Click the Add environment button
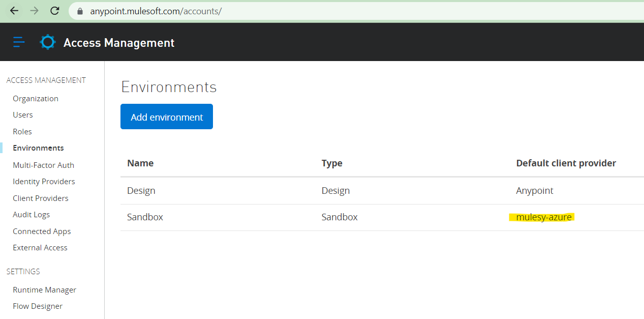 (167, 117)
